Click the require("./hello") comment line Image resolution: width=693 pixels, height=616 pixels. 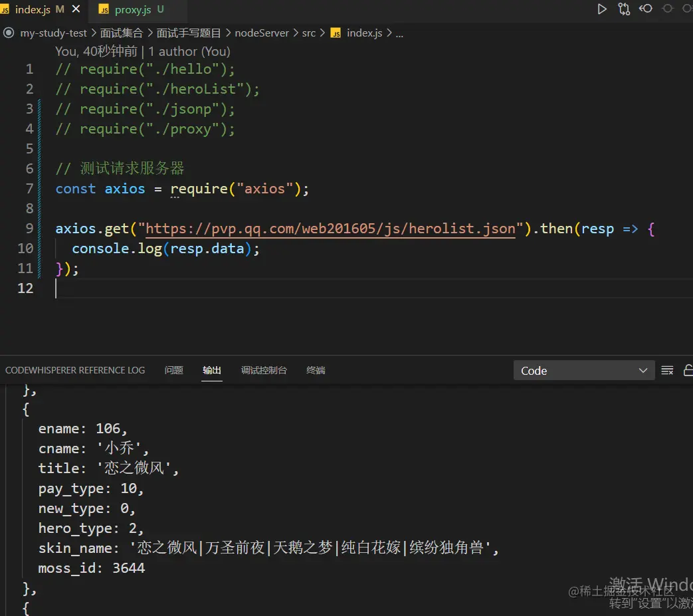tap(145, 69)
